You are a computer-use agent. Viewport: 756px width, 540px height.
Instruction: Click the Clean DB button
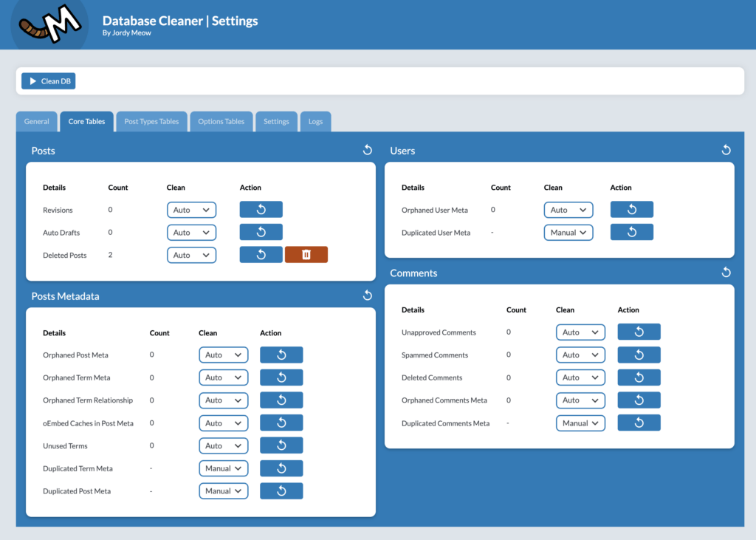click(49, 81)
